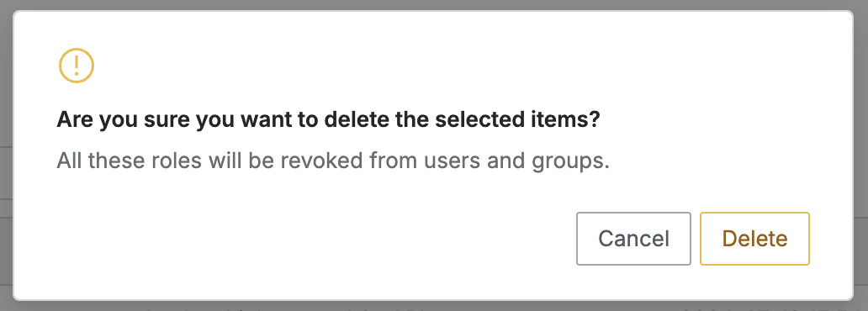
Task: Choose Delete to revoke these roles
Action: pos(754,239)
